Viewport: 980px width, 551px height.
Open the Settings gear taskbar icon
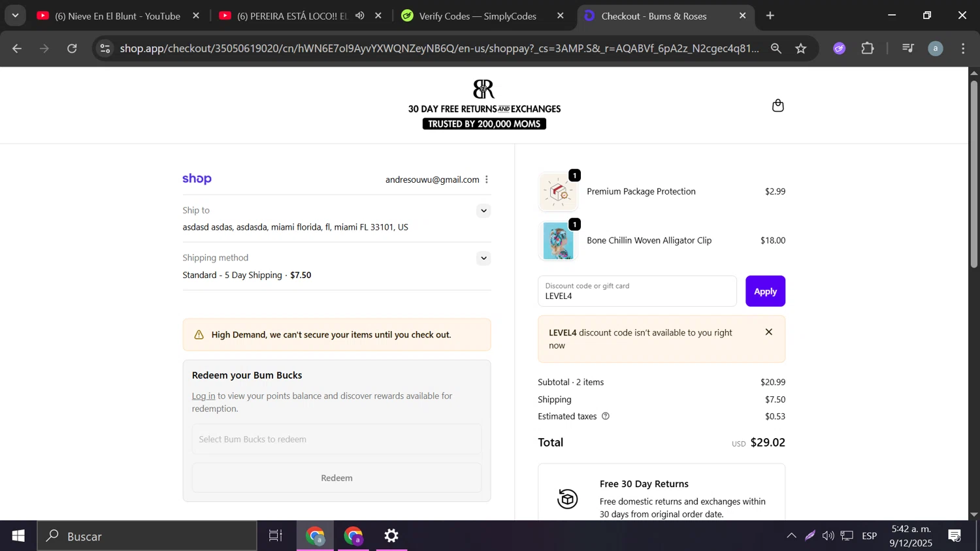pos(391,536)
